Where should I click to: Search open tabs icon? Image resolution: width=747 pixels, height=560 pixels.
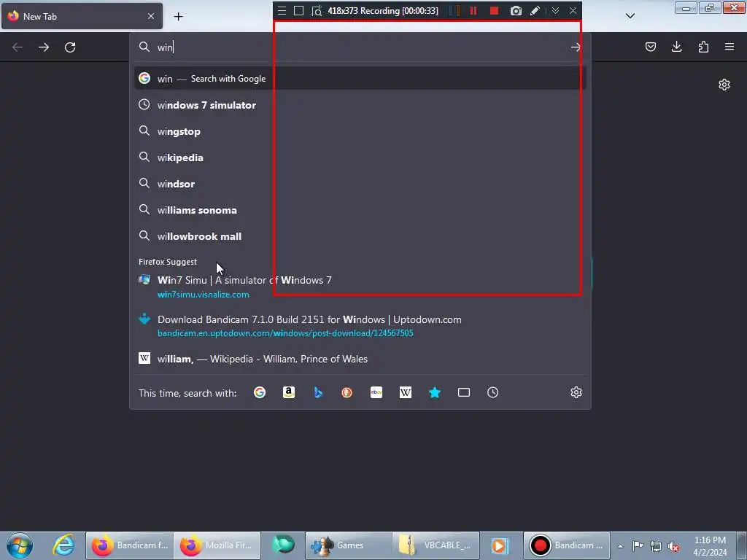pos(463,392)
